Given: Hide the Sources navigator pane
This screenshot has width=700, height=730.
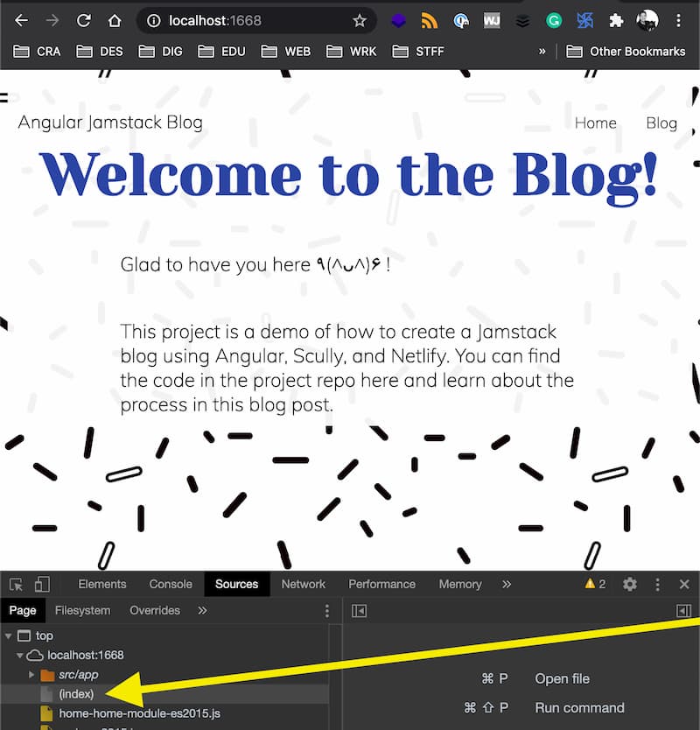Looking at the screenshot, I should 359,611.
